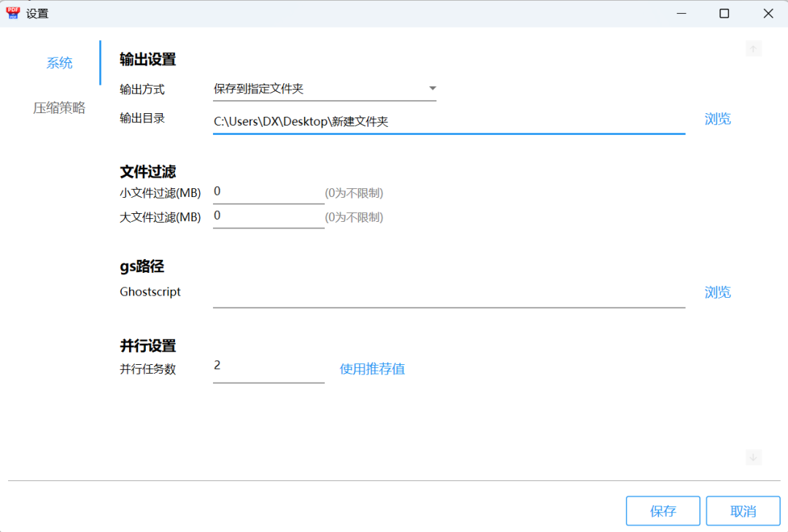Click the scroll-up arrow icon
This screenshot has height=532, width=788.
click(x=753, y=48)
